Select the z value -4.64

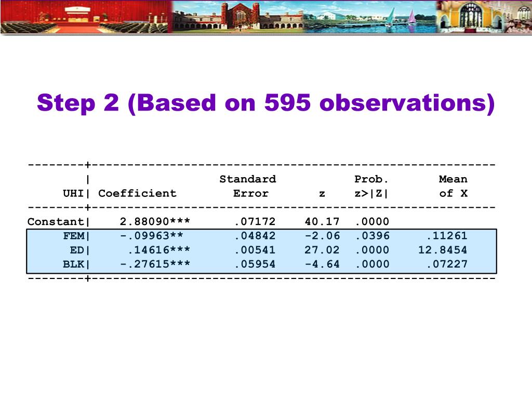point(322,264)
